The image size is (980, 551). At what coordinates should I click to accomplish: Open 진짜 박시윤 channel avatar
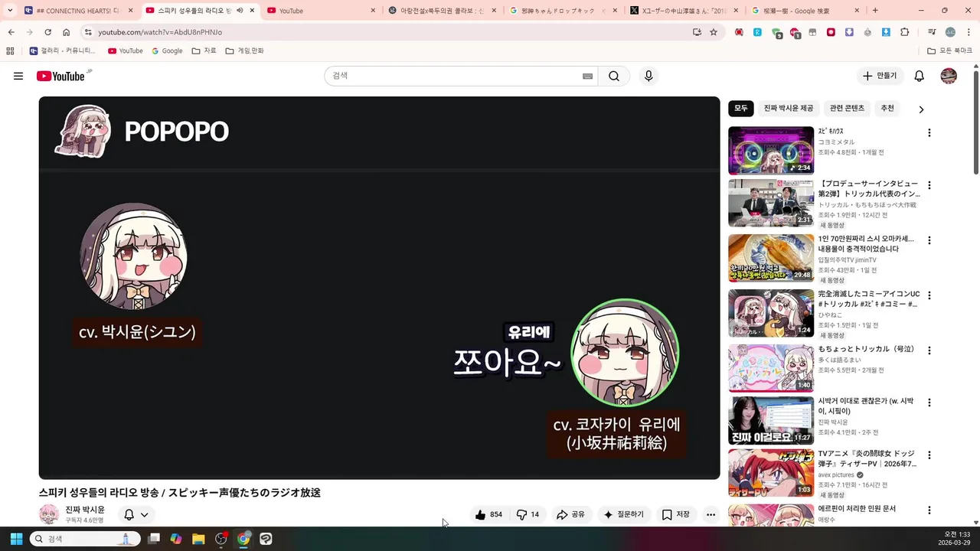click(49, 514)
